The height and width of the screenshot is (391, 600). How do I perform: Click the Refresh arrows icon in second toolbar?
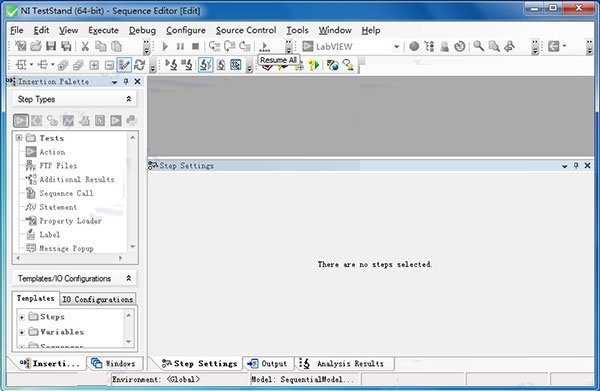[140, 65]
